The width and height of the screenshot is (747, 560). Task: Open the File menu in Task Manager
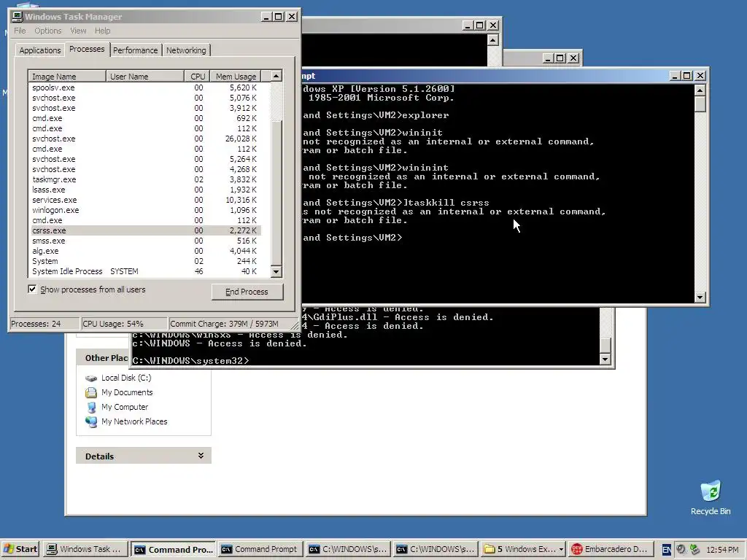20,31
